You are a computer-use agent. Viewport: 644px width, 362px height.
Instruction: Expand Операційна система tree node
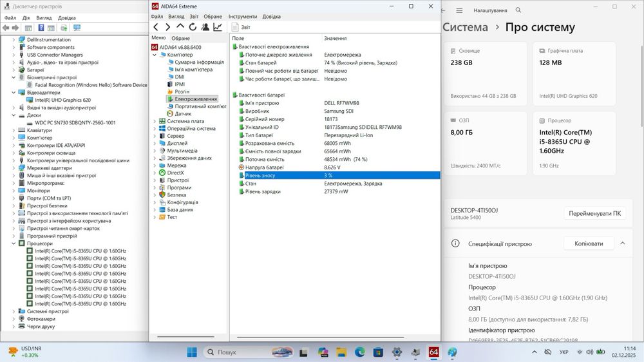pyautogui.click(x=155, y=129)
